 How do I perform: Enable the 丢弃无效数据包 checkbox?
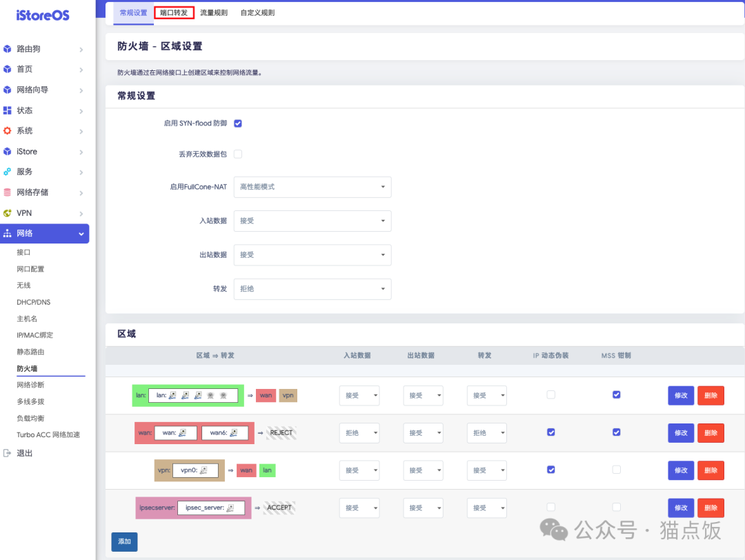(238, 154)
